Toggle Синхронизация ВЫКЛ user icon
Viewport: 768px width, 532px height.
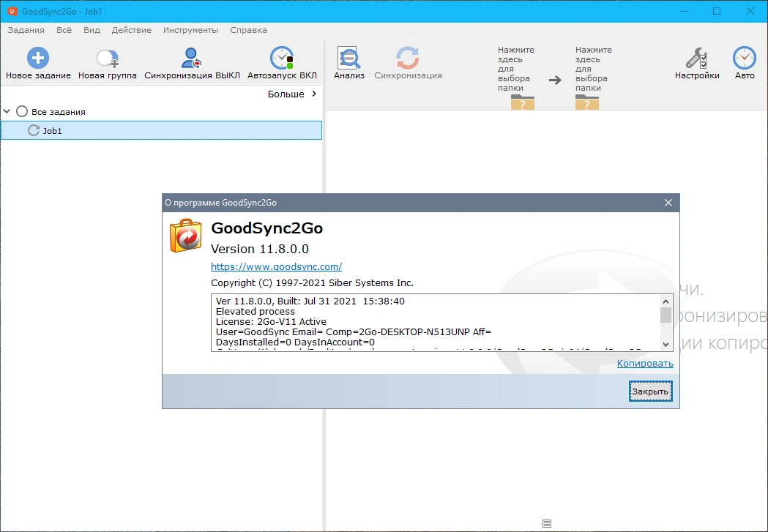pyautogui.click(x=191, y=58)
